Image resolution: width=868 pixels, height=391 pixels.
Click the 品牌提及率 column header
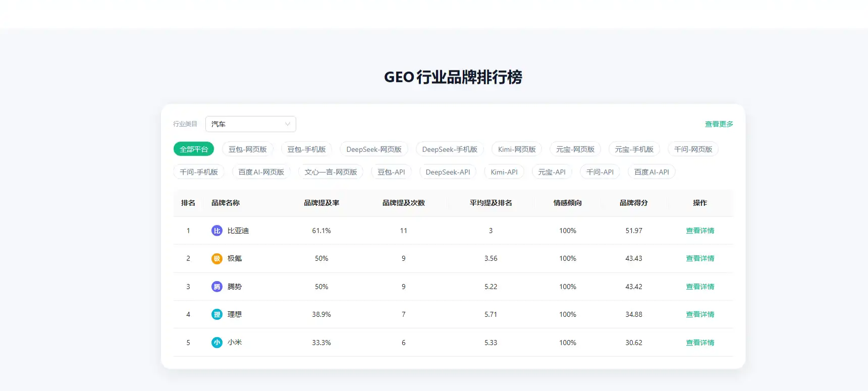(x=321, y=203)
